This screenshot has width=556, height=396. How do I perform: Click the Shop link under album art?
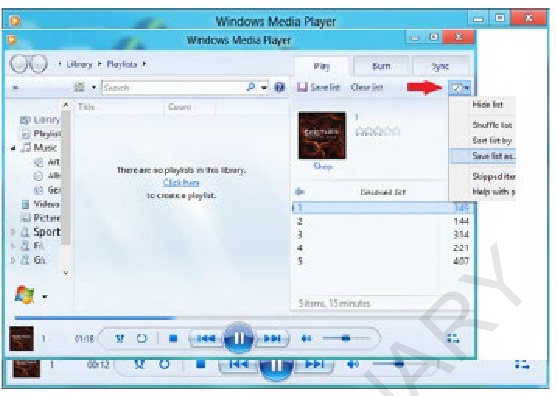click(323, 166)
